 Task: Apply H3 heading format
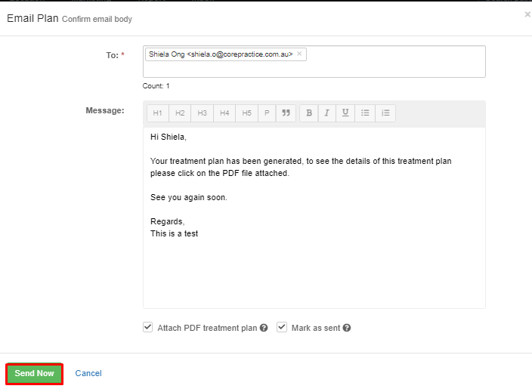click(203, 113)
